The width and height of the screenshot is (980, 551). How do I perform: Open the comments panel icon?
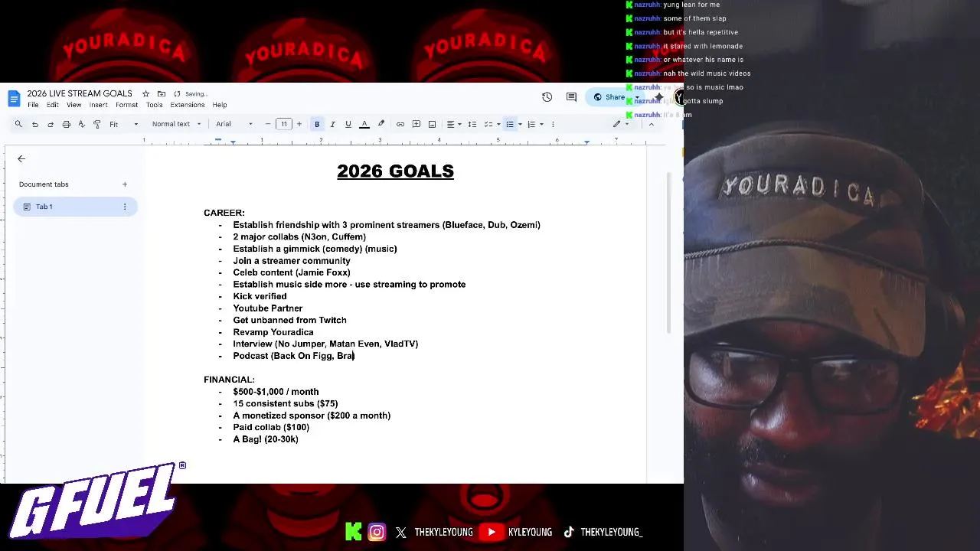[x=571, y=97]
